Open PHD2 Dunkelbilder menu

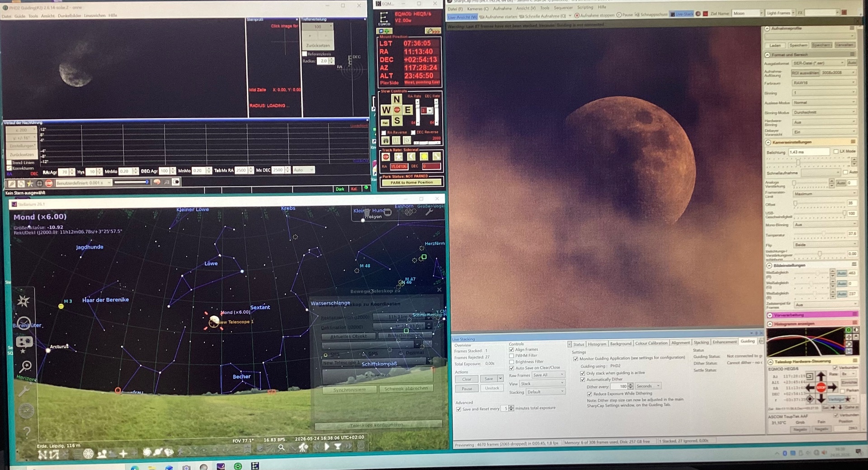(70, 16)
